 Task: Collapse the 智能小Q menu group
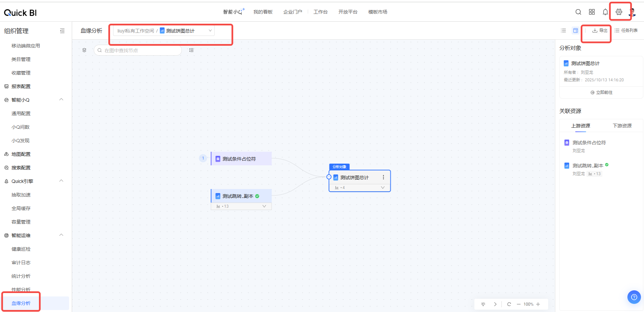(x=61, y=100)
